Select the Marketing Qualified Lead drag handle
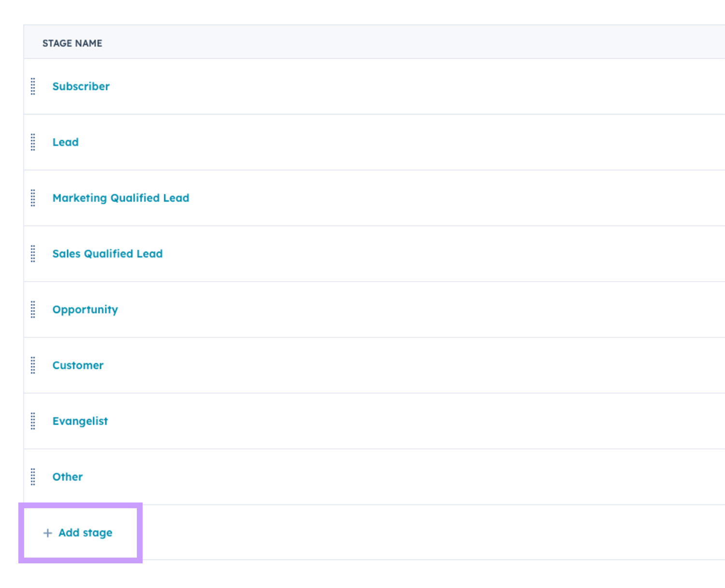Image resolution: width=725 pixels, height=588 pixels. click(x=33, y=198)
